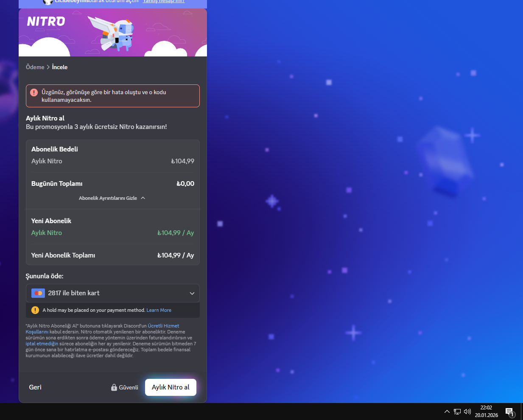This screenshot has height=420, width=523.
Task: Click the Güvenli label text
Action: click(x=129, y=387)
